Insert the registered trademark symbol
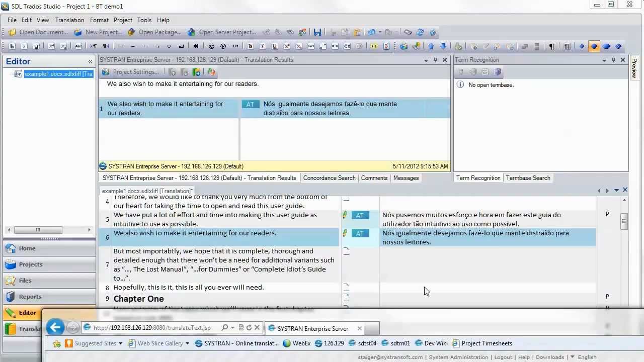The image size is (644, 362). pyautogui.click(x=223, y=46)
